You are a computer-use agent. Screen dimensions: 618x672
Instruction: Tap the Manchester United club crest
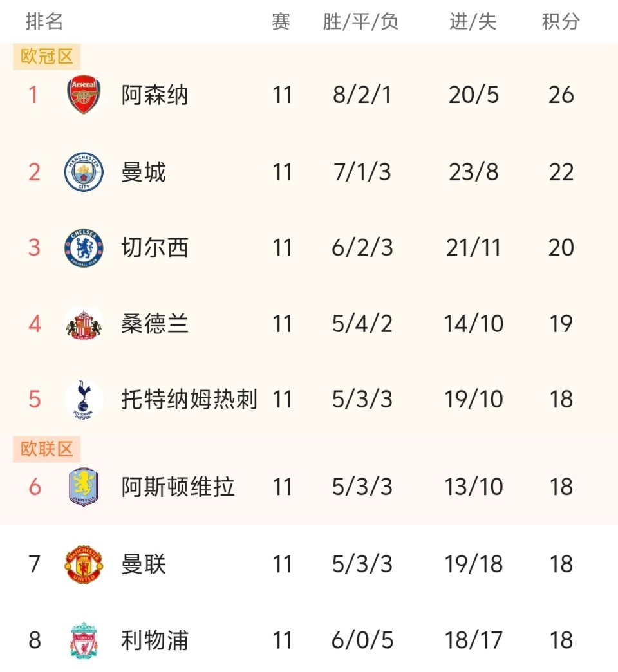click(84, 565)
